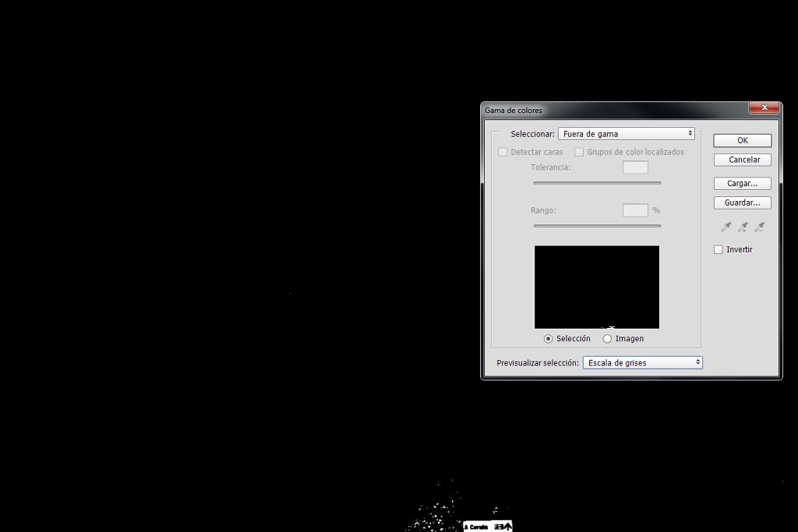Click the Tolerancia value field
Screen dimensions: 798x532
point(635,167)
